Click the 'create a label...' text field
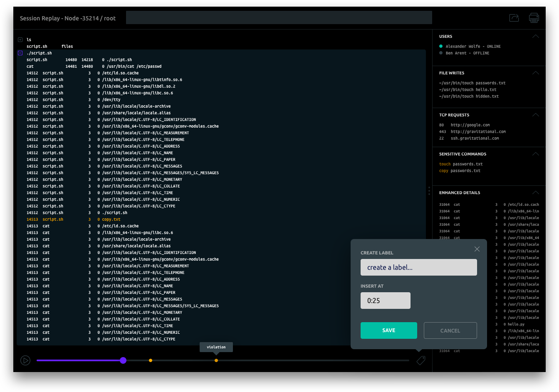This screenshot has width=559, height=392. (418, 267)
